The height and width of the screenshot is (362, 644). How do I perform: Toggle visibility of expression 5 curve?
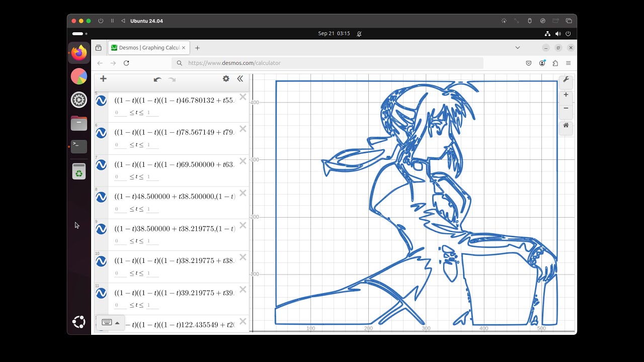point(101,101)
